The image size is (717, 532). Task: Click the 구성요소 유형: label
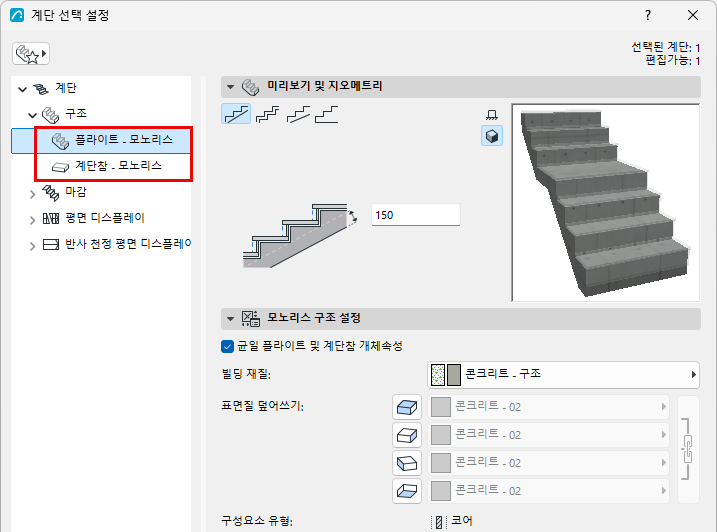(x=257, y=521)
